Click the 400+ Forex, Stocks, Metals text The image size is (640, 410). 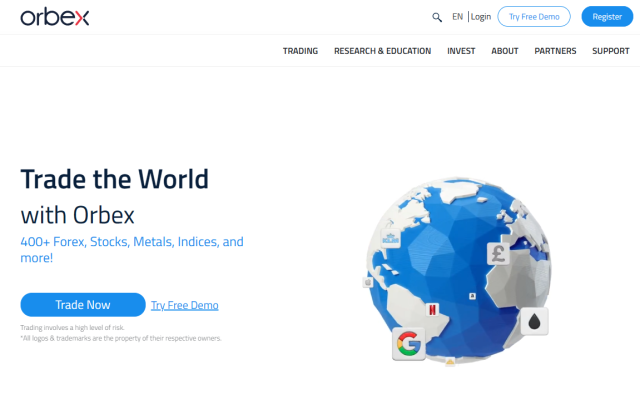click(x=132, y=249)
